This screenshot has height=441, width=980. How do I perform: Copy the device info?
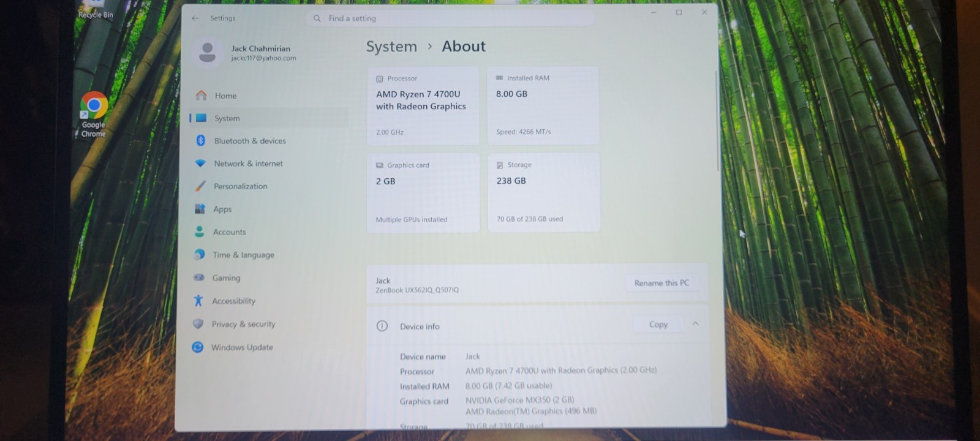(x=658, y=324)
